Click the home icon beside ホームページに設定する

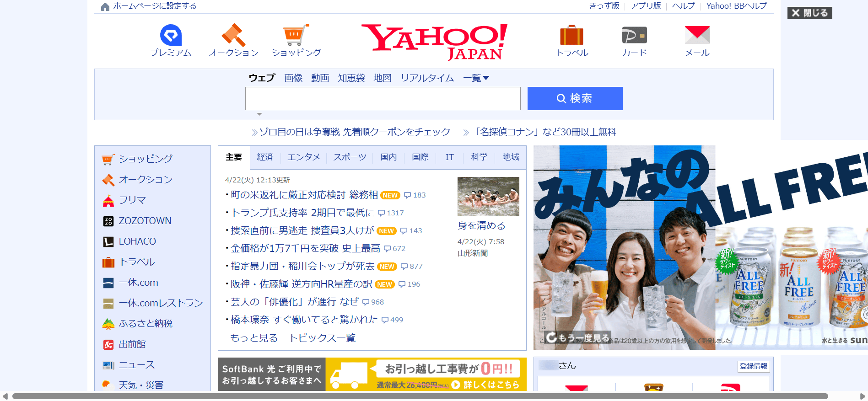pos(105,6)
